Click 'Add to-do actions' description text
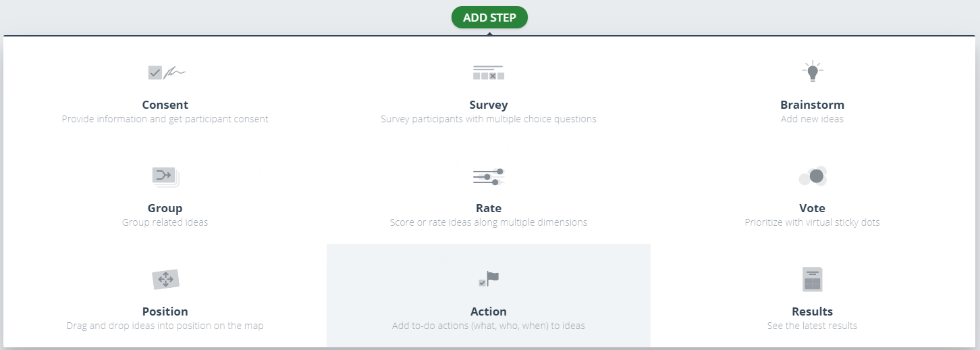 [489, 326]
